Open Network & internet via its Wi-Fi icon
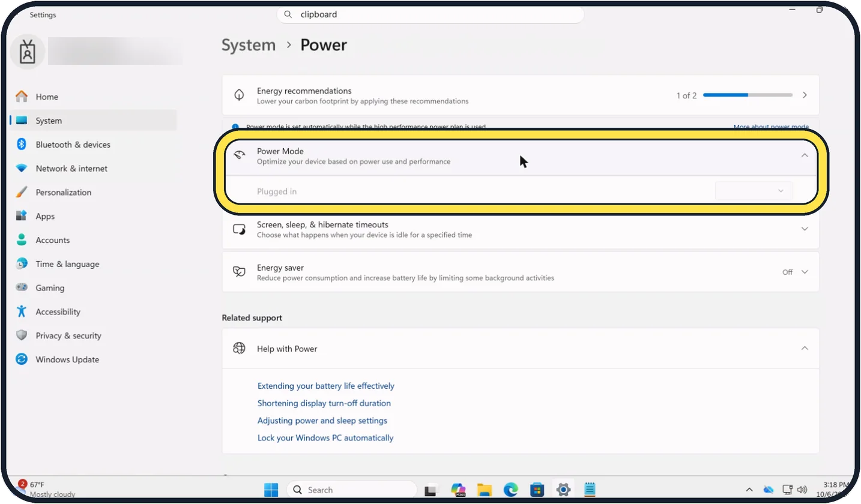861x504 pixels. [x=22, y=169]
